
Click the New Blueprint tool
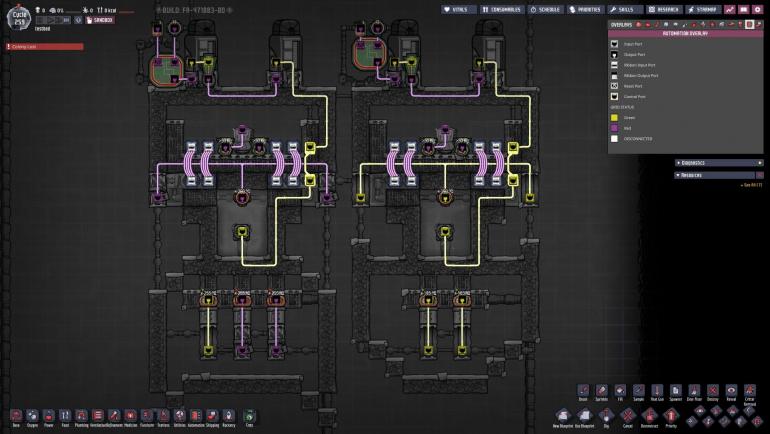[x=563, y=418]
